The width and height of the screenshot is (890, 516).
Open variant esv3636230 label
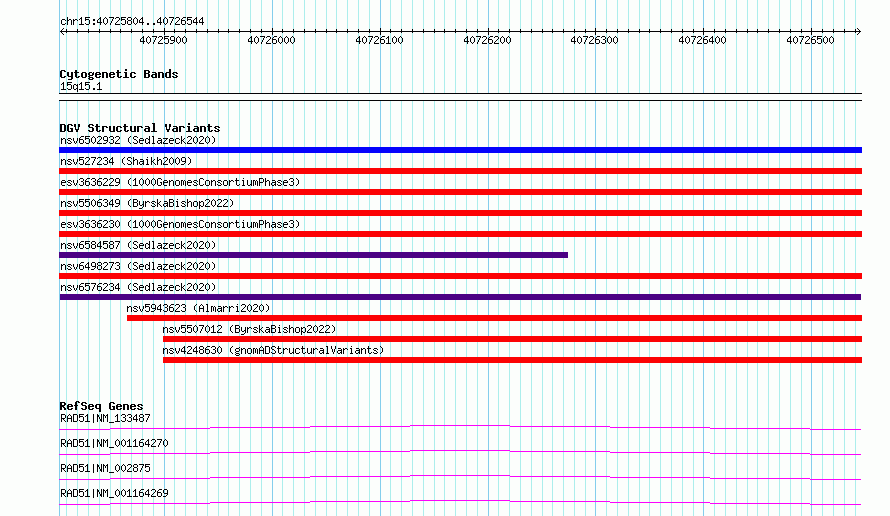coord(180,224)
